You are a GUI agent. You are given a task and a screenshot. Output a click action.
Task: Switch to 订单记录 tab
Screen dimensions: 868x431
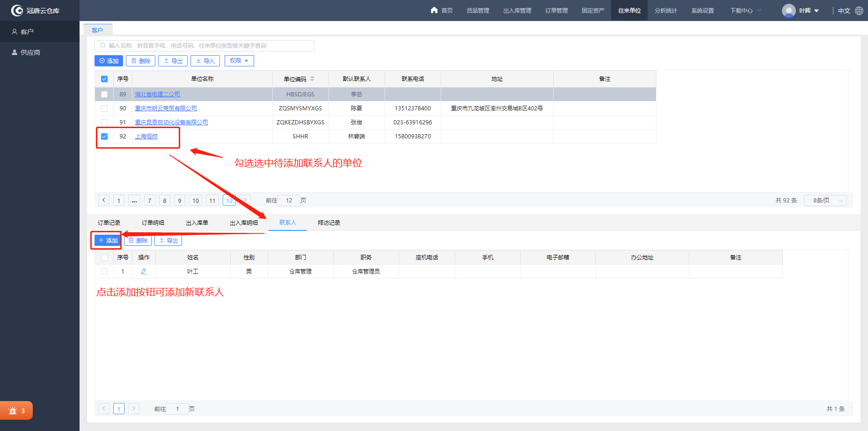[x=109, y=223]
